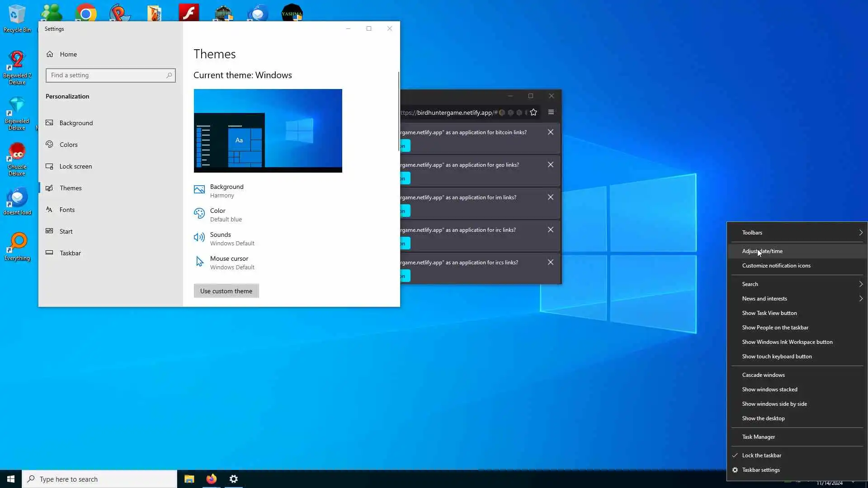Open Firefox hamburger menu

(x=551, y=113)
